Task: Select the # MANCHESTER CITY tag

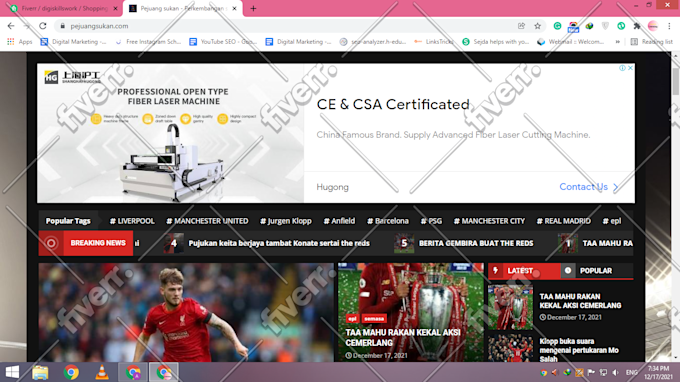Action: 489,221
